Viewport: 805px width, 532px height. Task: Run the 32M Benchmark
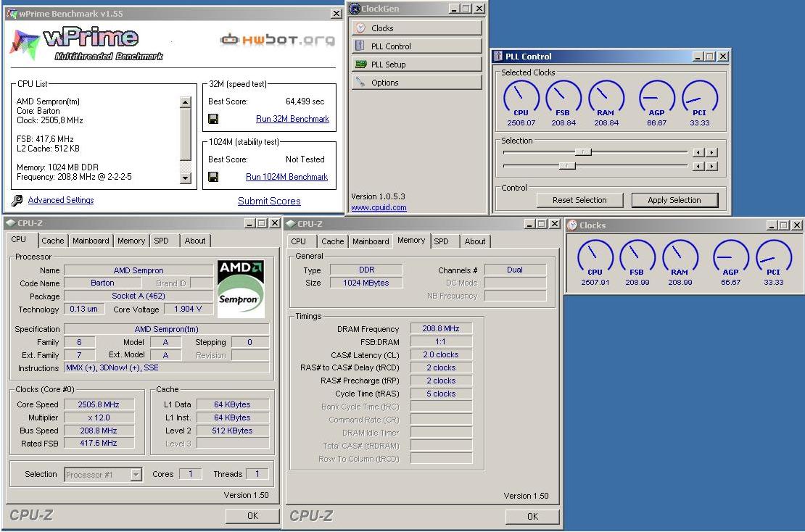click(x=293, y=119)
